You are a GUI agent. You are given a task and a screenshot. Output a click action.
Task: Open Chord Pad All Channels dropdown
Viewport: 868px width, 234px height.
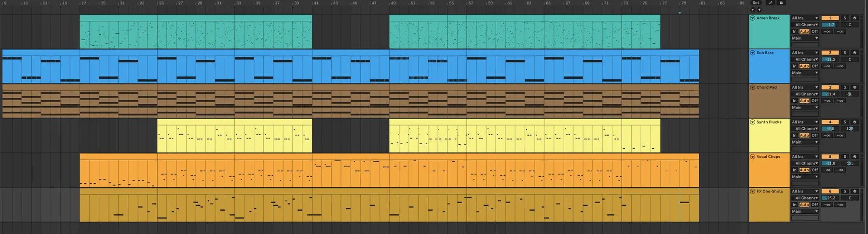point(805,94)
